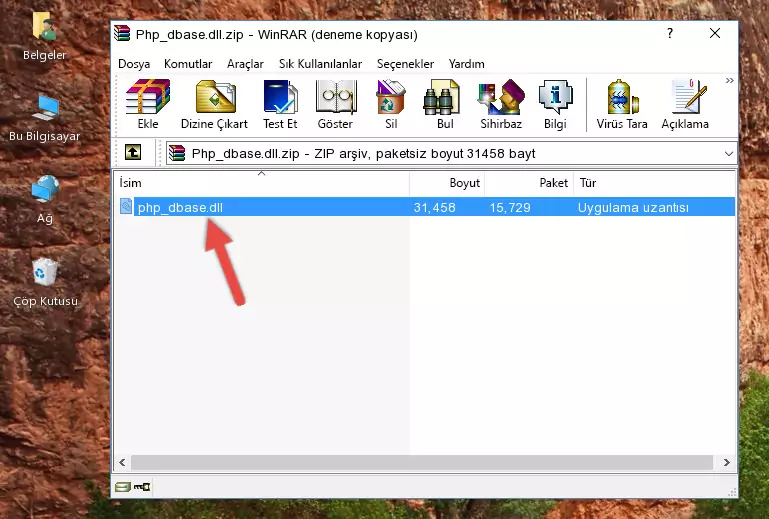Sort by Boyut column header
The height and width of the screenshot is (519, 769).
pyautogui.click(x=447, y=183)
